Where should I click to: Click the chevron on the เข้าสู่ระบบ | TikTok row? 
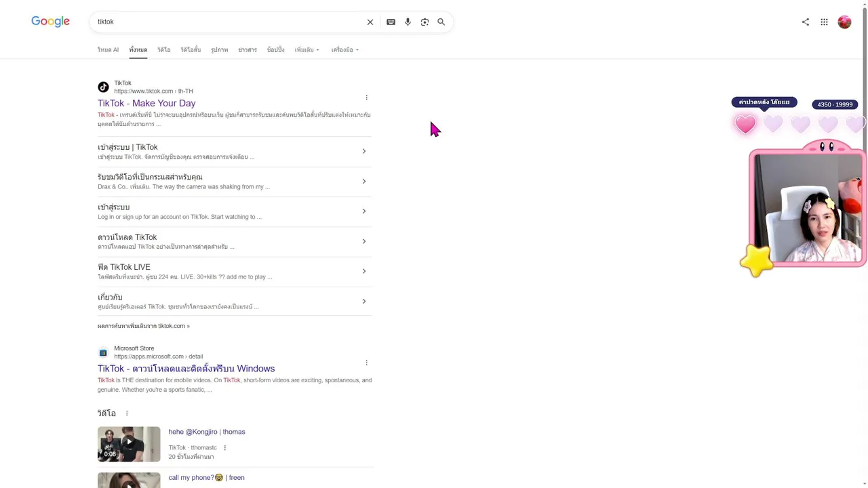coord(363,151)
